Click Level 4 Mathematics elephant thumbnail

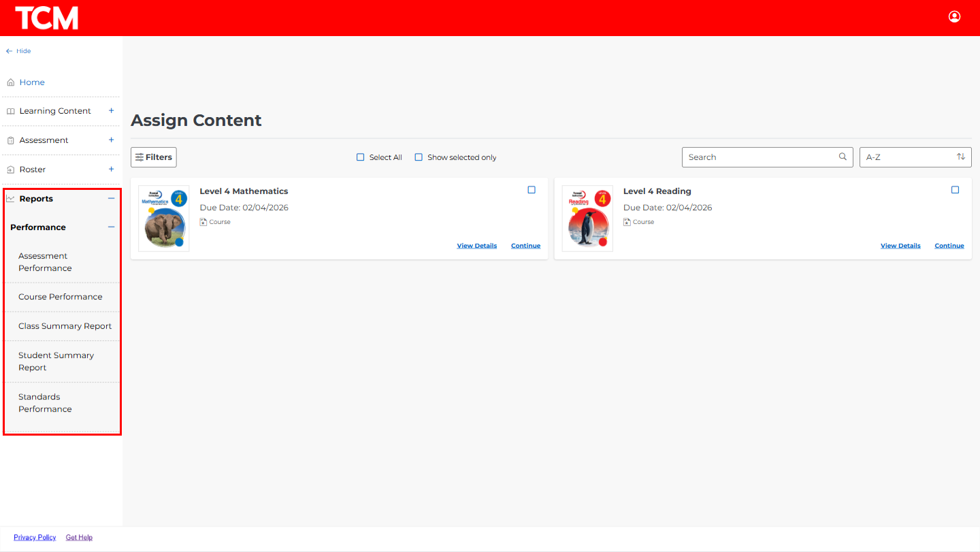click(164, 218)
